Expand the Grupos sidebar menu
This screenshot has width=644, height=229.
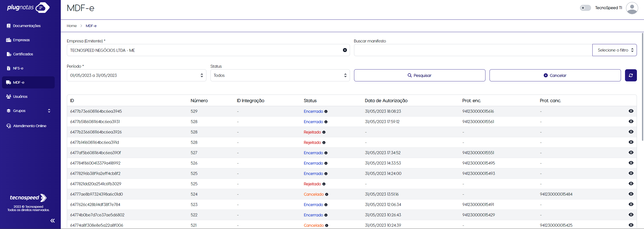click(28, 111)
